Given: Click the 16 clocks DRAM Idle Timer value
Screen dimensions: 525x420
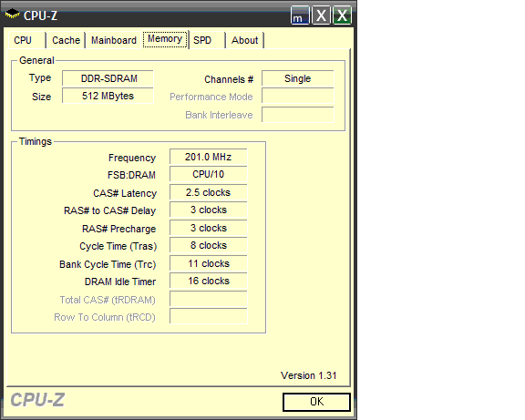Looking at the screenshot, I should click(x=208, y=282).
